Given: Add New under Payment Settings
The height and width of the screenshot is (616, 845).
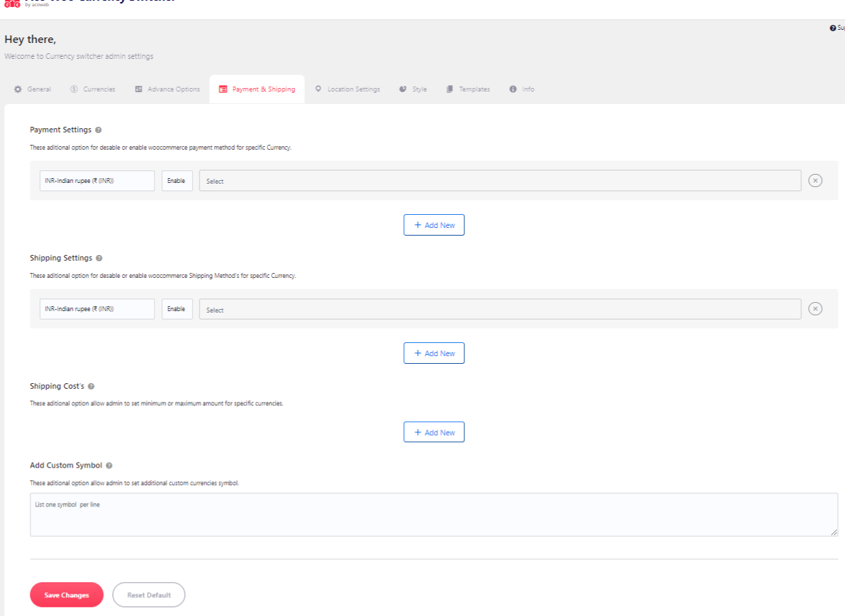Looking at the screenshot, I should [x=434, y=225].
